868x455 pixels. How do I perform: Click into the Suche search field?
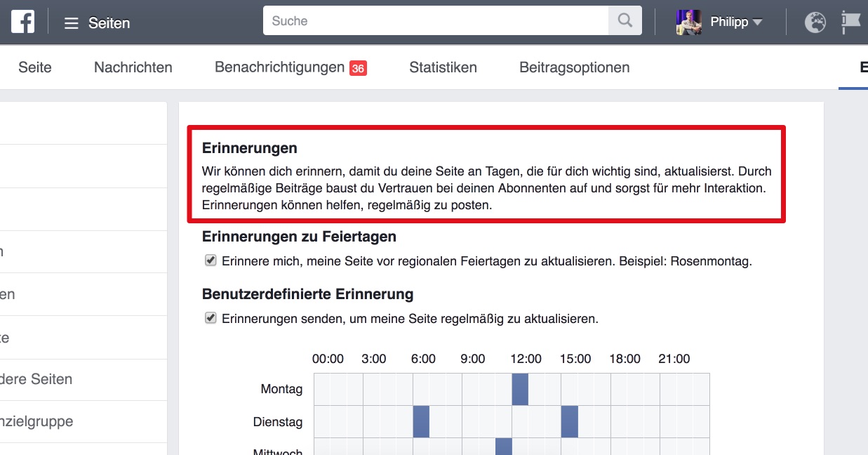(435, 21)
